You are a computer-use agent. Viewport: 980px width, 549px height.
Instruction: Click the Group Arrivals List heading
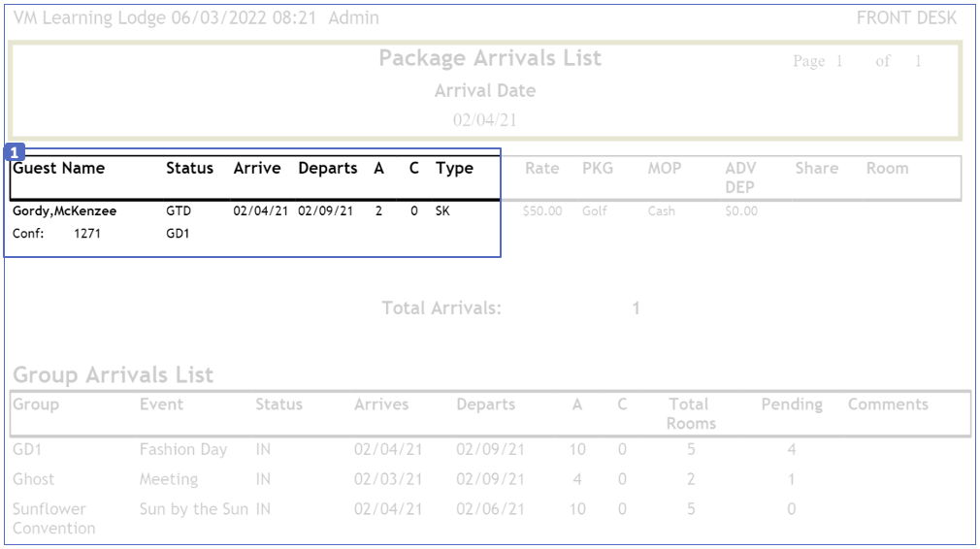coord(113,375)
